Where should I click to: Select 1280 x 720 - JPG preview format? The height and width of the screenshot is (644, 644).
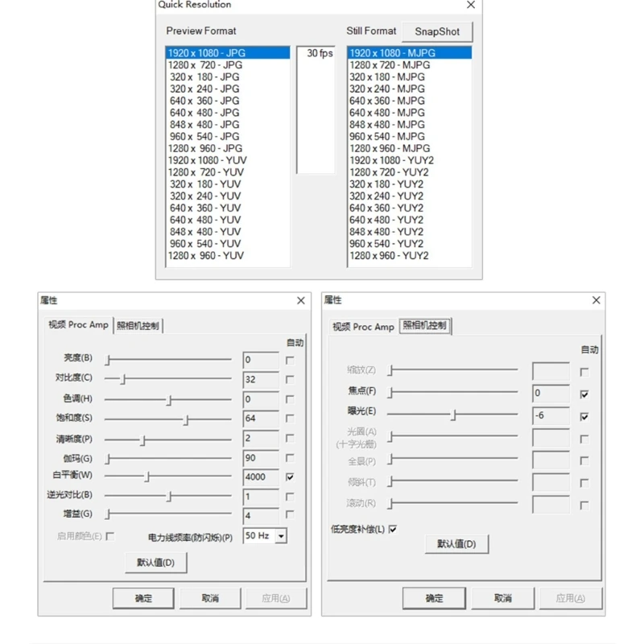pyautogui.click(x=228, y=65)
